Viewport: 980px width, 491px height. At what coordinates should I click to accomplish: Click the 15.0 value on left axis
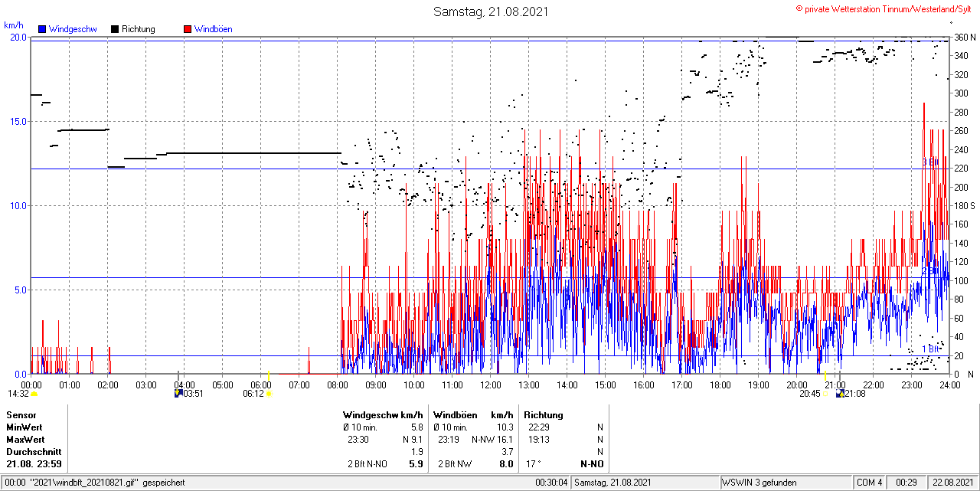coord(18,121)
